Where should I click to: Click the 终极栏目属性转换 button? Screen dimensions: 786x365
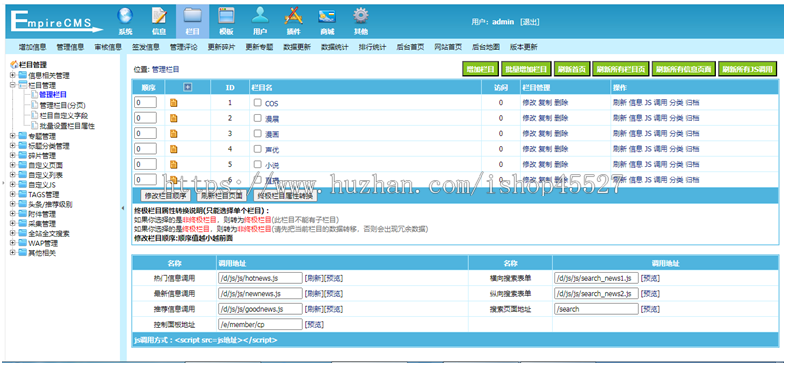285,196
